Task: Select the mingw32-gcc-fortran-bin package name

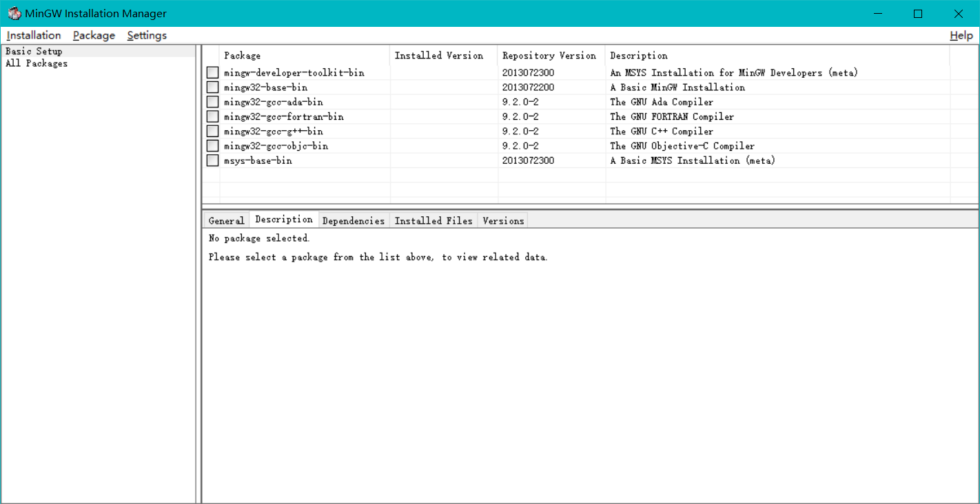Action: coord(283,117)
